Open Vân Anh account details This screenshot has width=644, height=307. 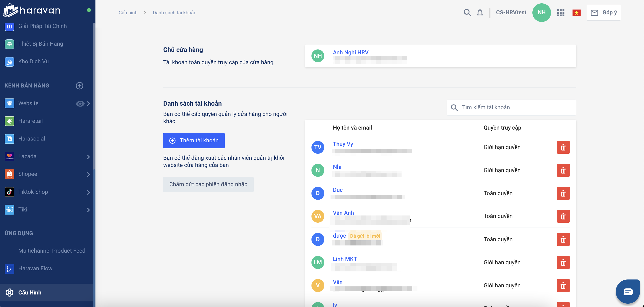[343, 213]
